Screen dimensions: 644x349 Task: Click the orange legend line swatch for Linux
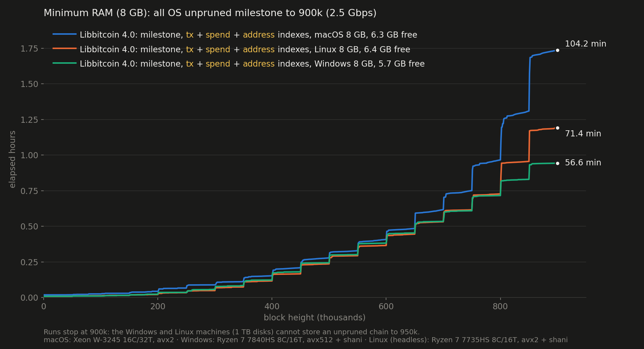65,49
